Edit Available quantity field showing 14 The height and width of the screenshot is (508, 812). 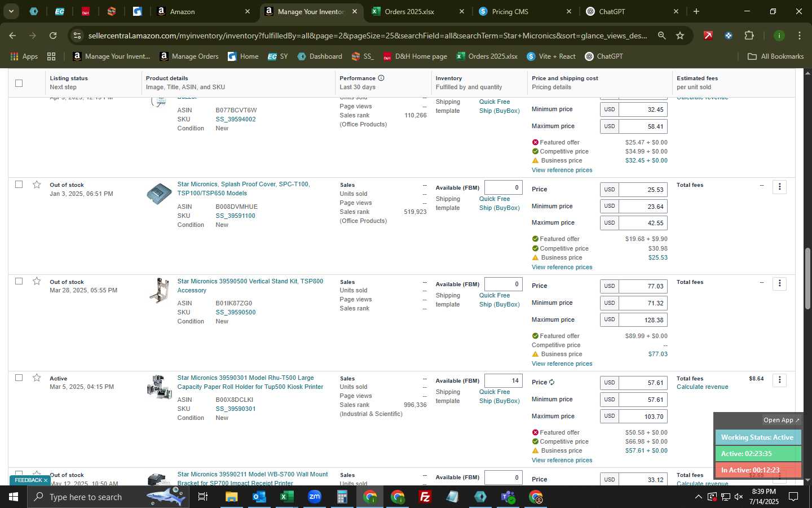(503, 380)
